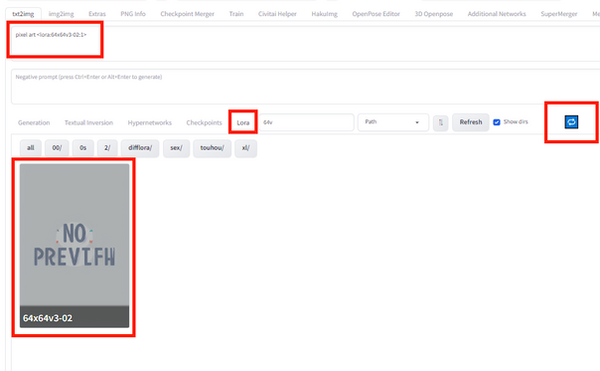The width and height of the screenshot is (600, 371).
Task: Filter by the xl/ directory button
Action: [x=246, y=148]
